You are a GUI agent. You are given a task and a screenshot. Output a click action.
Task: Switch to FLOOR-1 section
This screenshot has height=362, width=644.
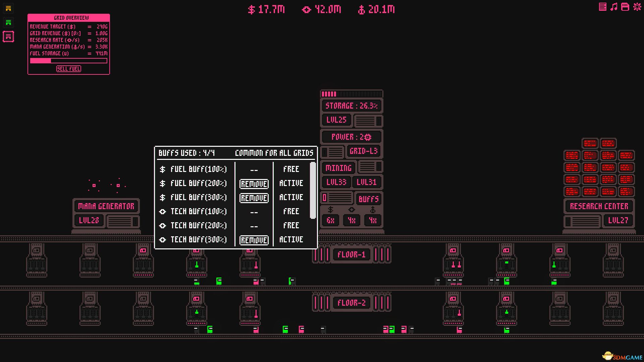(351, 254)
